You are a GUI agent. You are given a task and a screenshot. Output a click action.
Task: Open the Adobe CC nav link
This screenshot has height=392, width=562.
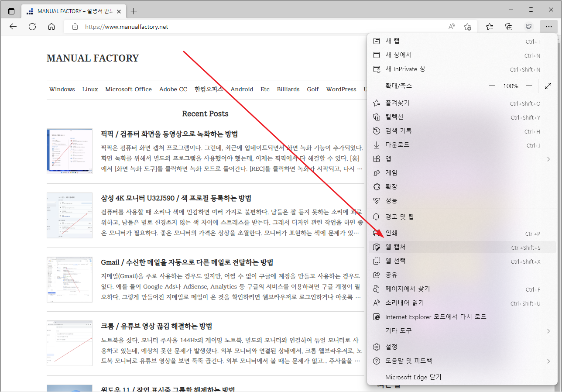tap(173, 89)
